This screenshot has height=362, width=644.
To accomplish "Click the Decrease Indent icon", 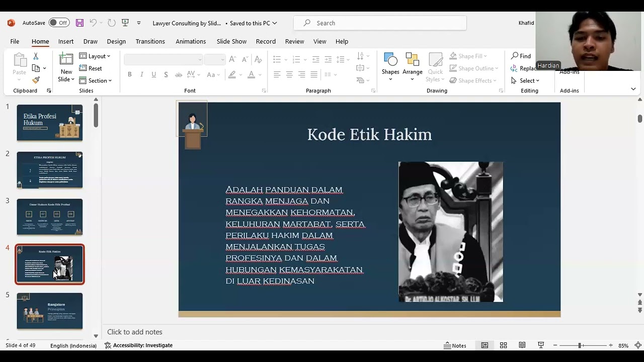I will [x=316, y=59].
